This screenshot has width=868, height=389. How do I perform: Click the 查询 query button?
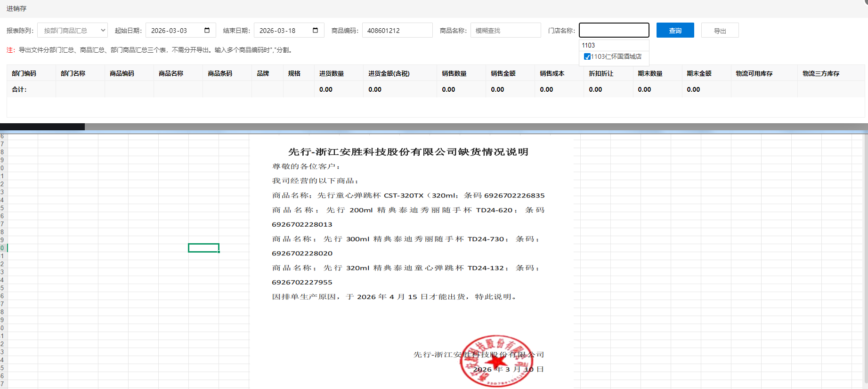(x=675, y=31)
